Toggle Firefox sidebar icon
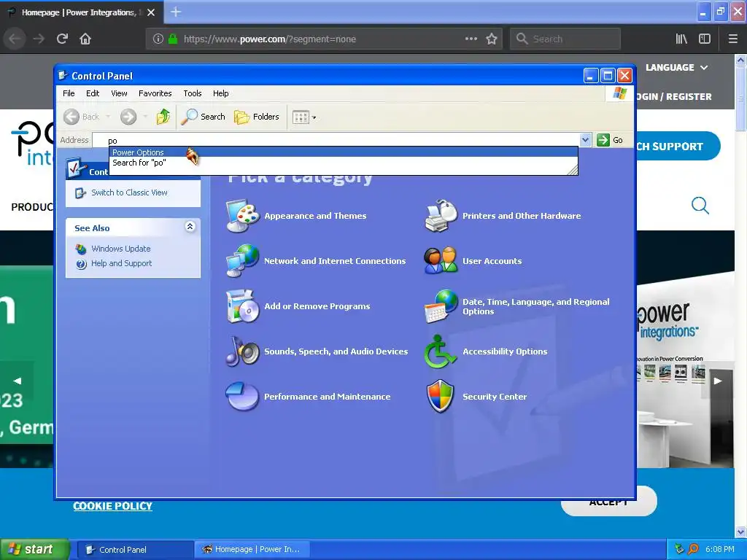 pos(705,39)
